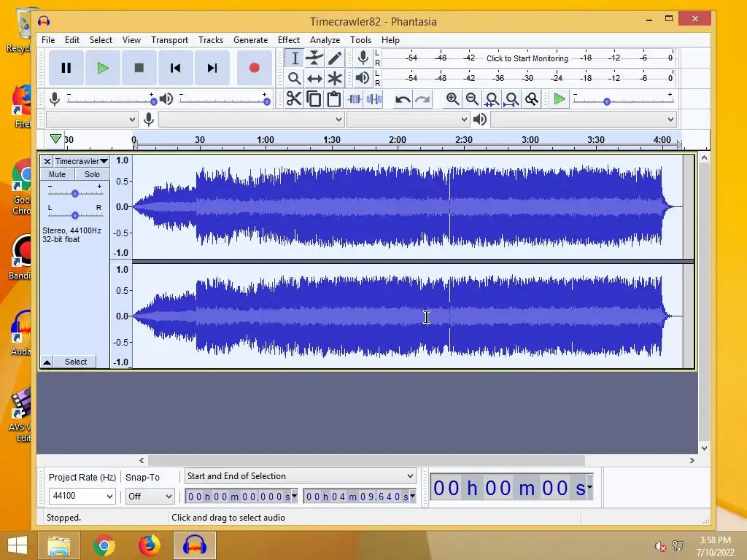Select the Multi-Tool asterisk icon
The image size is (747, 560).
(x=335, y=78)
